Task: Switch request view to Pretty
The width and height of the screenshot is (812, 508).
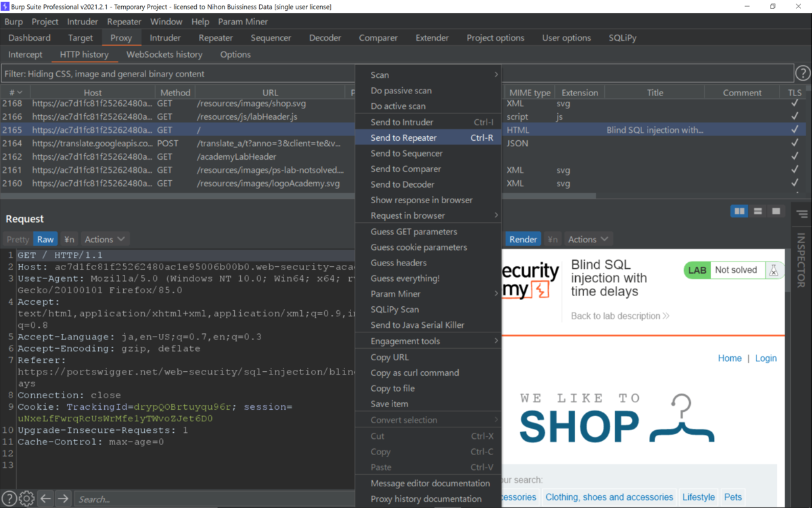Action: (18, 239)
